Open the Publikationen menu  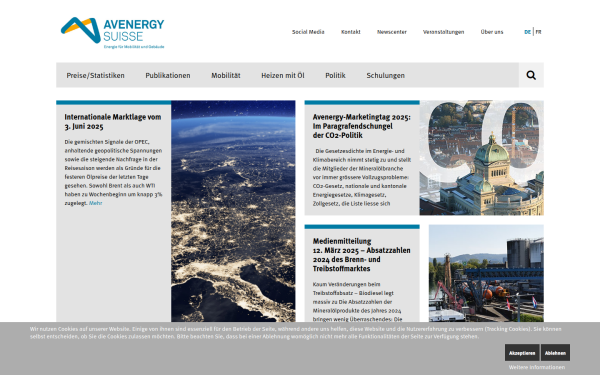[168, 75]
